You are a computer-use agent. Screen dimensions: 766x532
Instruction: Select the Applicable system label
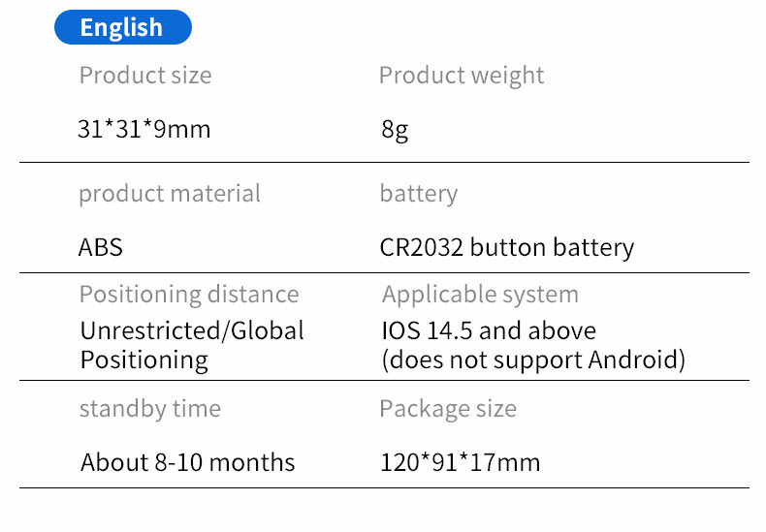point(480,295)
